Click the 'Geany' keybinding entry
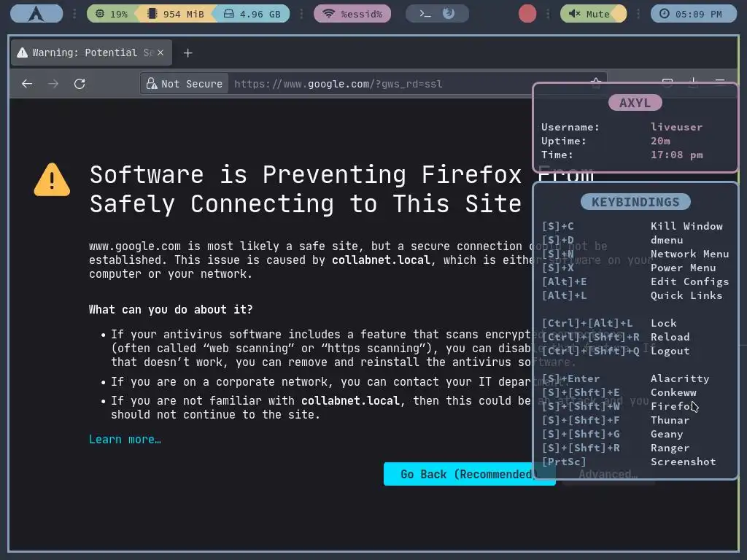747x560 pixels. coord(667,434)
